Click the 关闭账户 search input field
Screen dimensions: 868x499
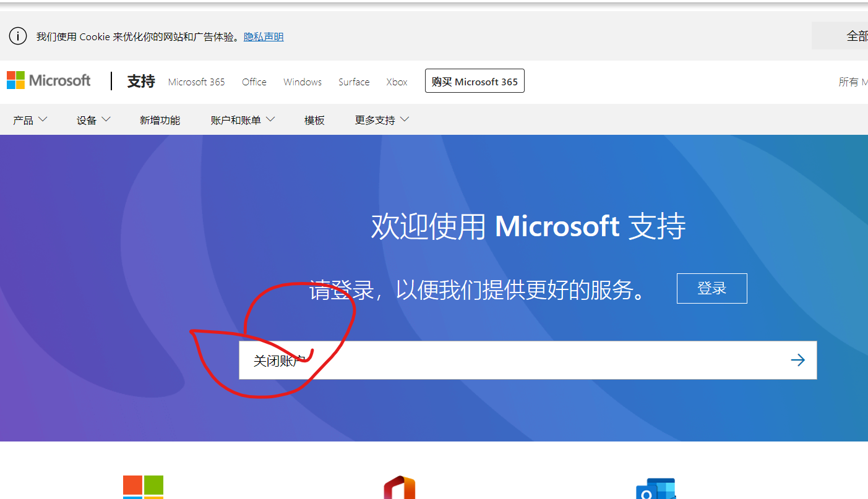(x=528, y=360)
